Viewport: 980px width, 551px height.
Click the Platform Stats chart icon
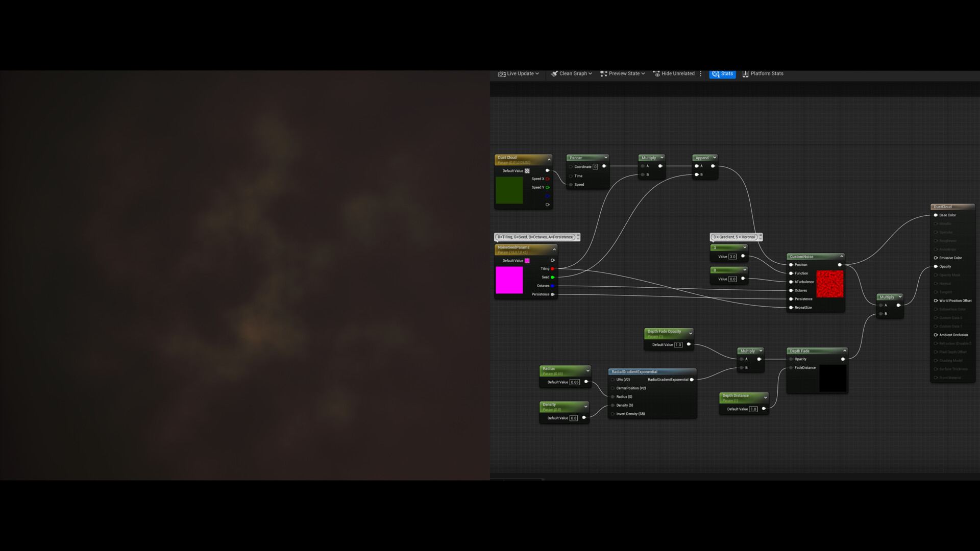[745, 74]
